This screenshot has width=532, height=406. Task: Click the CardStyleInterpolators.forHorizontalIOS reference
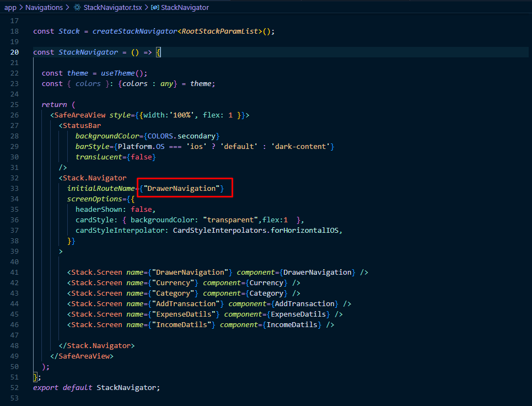point(257,231)
